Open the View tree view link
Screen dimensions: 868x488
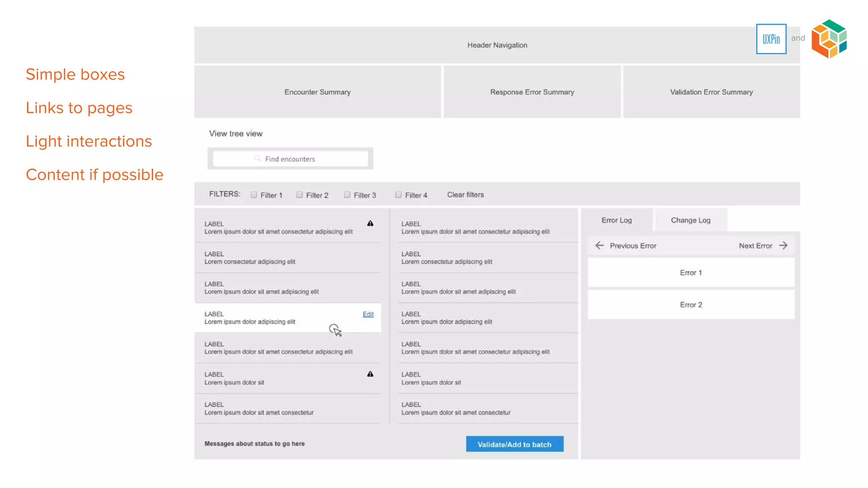click(236, 133)
